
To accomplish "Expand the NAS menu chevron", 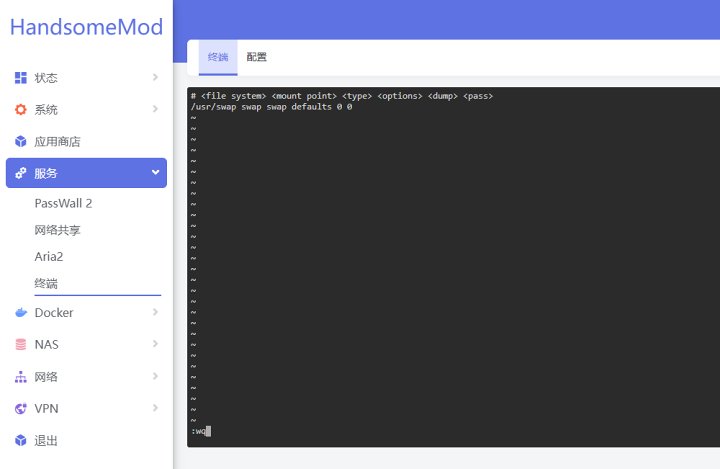I will tap(155, 344).
